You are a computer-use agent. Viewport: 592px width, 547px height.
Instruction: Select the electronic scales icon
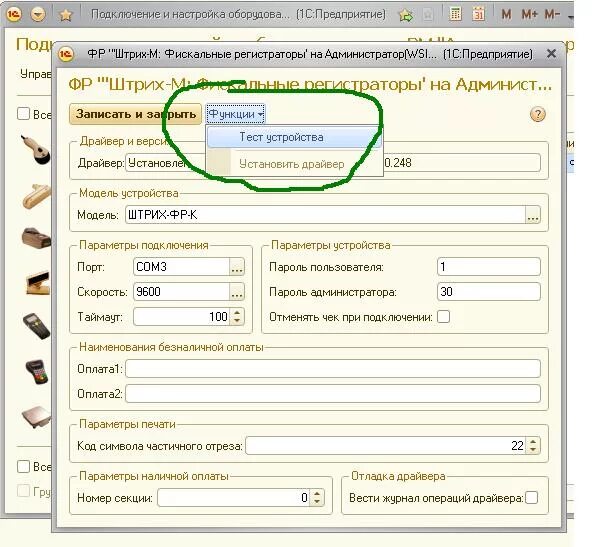(37, 417)
